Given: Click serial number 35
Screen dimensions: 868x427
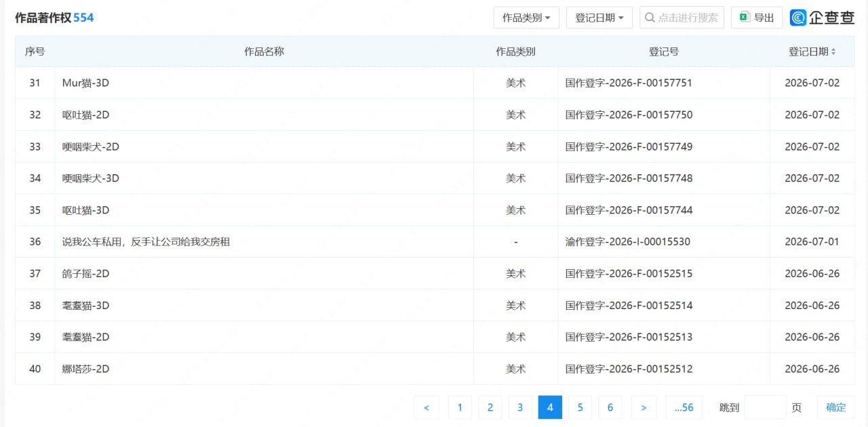Looking at the screenshot, I should (35, 210).
